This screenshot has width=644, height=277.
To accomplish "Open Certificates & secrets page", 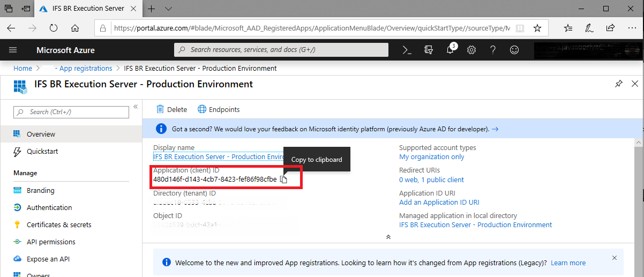I will 59,224.
